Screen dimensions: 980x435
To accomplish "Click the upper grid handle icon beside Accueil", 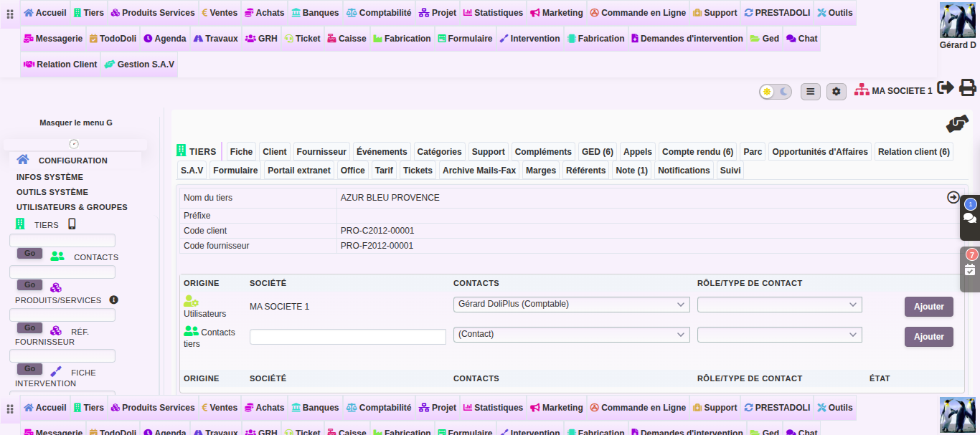I will (x=10, y=14).
